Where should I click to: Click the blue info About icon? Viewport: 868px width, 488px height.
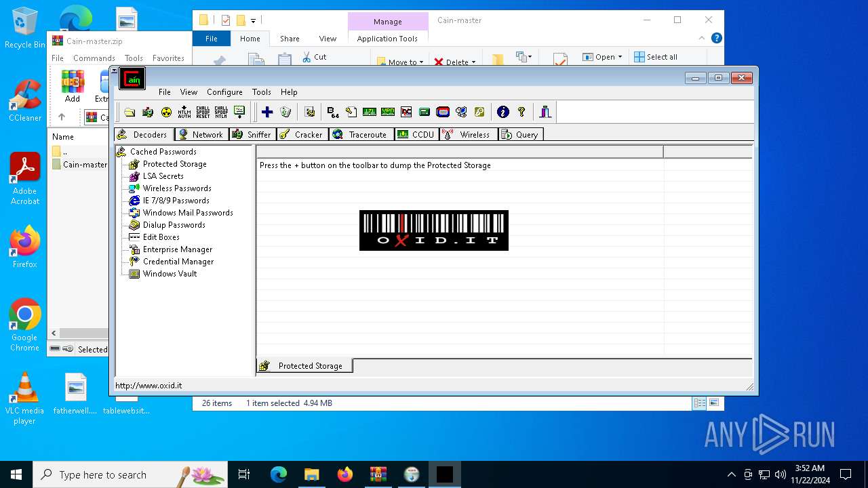click(502, 113)
